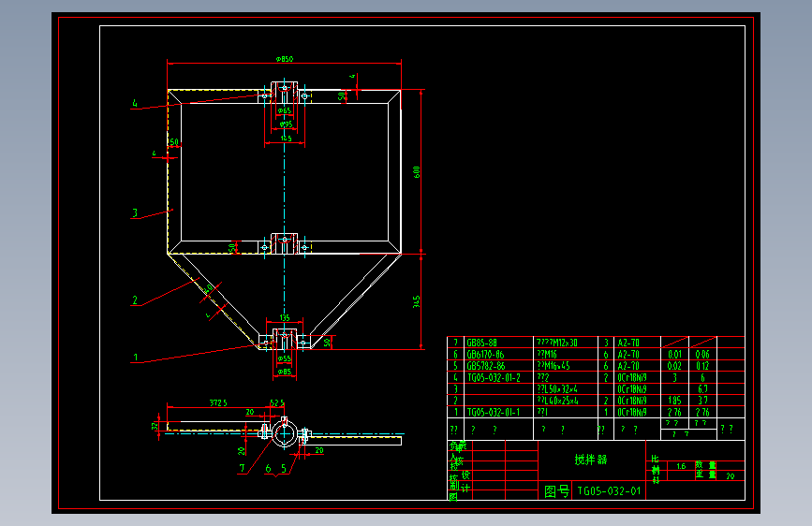Screen dimensions: 812x526
Task: Select callout number 7 in bottom view
Action: pos(242,468)
